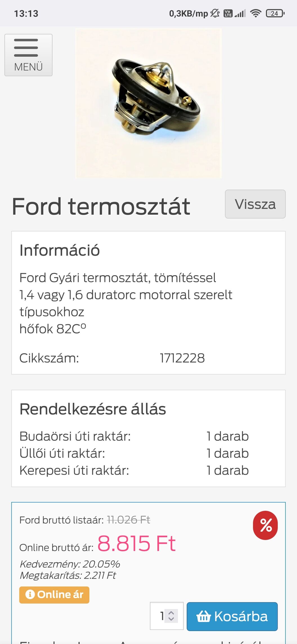Tap the 8.815 Ft online price
Image resolution: width=297 pixels, height=644 pixels.
click(137, 543)
